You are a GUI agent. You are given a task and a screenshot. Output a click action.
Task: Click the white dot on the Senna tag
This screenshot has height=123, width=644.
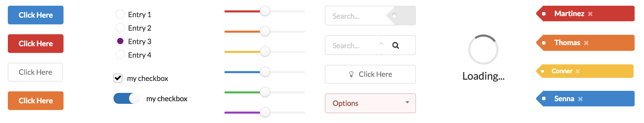[x=544, y=99]
